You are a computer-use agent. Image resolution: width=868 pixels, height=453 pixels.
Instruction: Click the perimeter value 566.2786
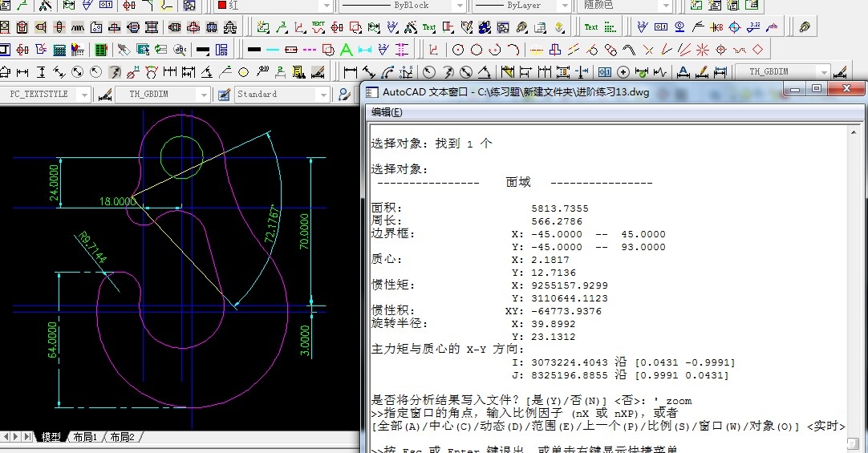point(557,221)
